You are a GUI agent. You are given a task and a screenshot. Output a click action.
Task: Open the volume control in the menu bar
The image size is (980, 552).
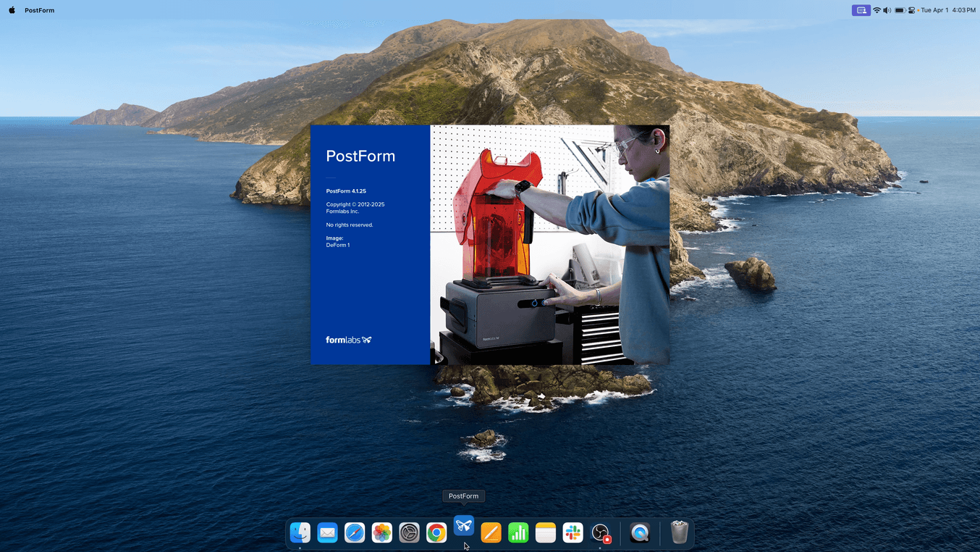887,10
